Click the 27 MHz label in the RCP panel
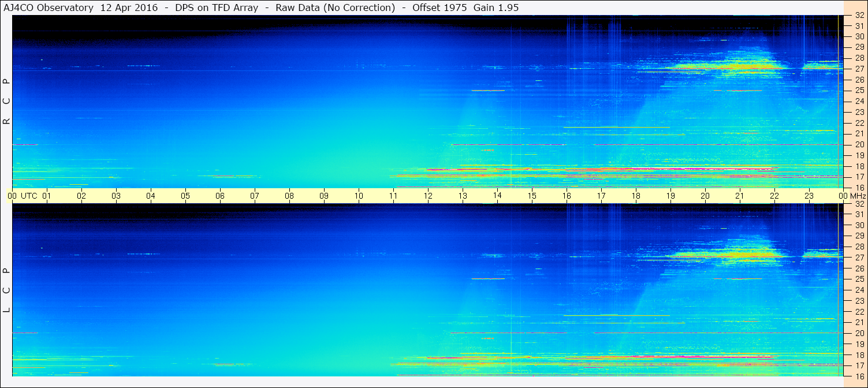 [x=859, y=69]
